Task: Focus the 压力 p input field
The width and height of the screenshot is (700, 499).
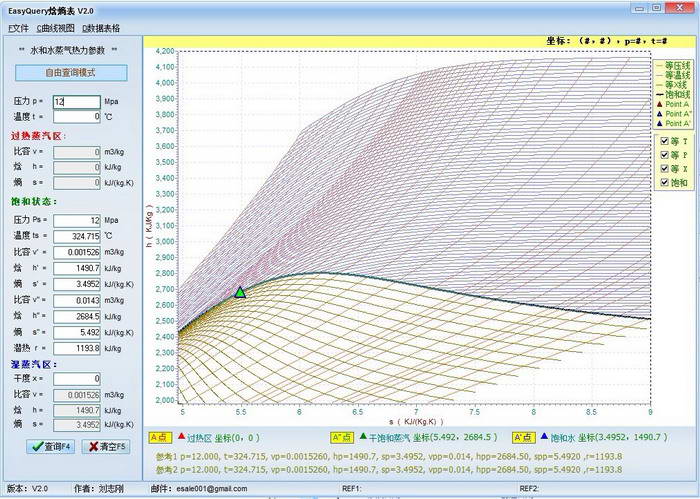Action: pyautogui.click(x=76, y=101)
